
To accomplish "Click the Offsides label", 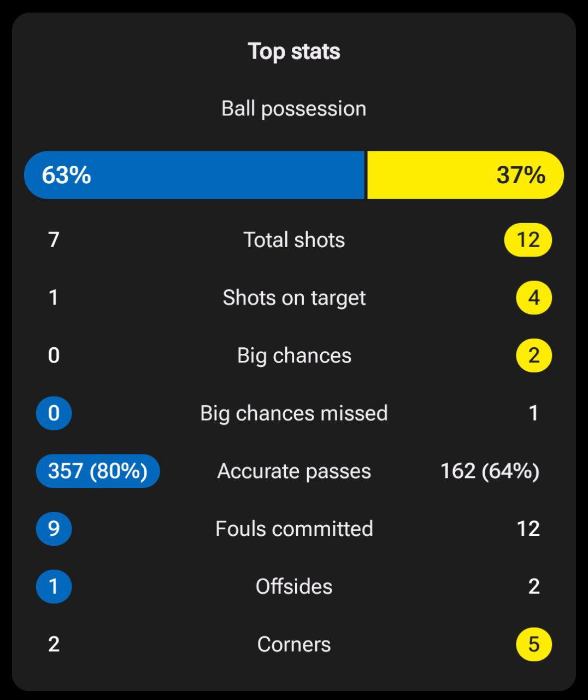I will (x=294, y=586).
